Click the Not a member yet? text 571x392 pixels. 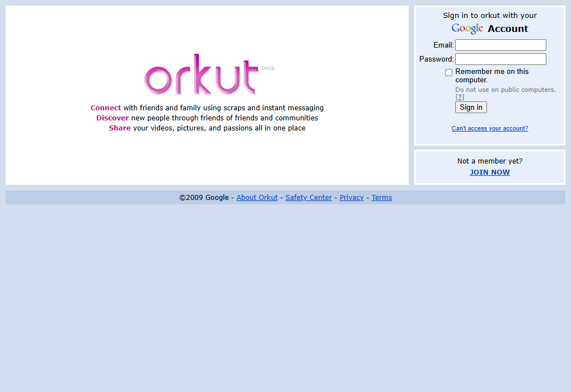click(x=490, y=161)
